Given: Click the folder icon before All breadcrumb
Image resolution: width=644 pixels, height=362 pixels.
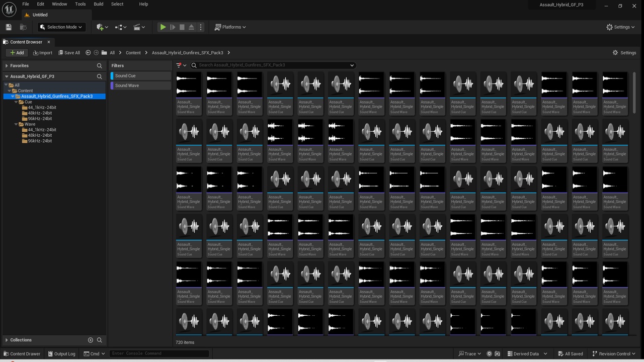Looking at the screenshot, I should click(x=104, y=53).
